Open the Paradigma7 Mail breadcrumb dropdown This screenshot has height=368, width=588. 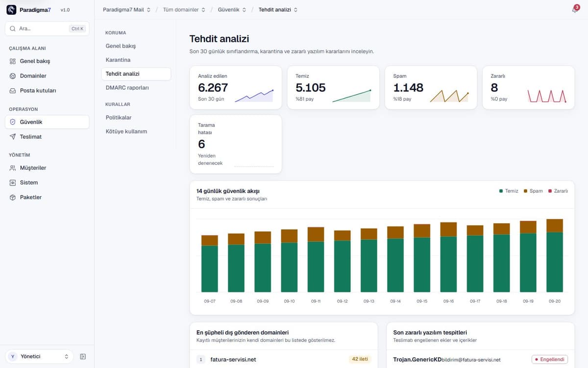point(127,10)
